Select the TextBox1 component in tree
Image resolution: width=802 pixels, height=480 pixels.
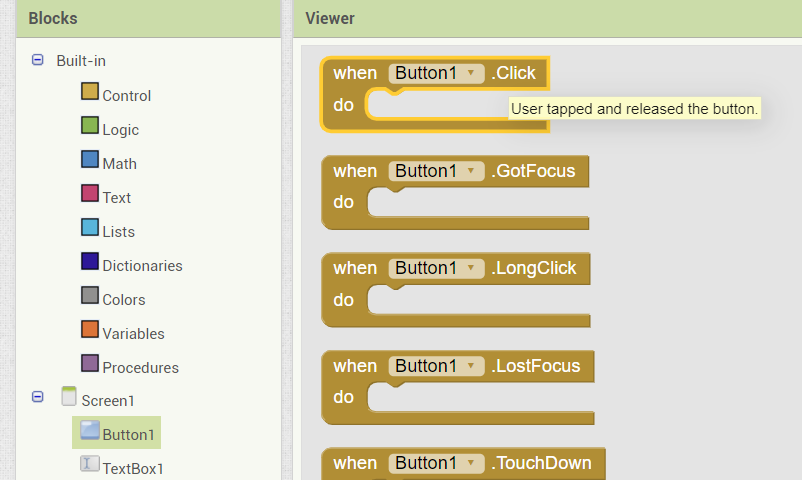coord(122,465)
